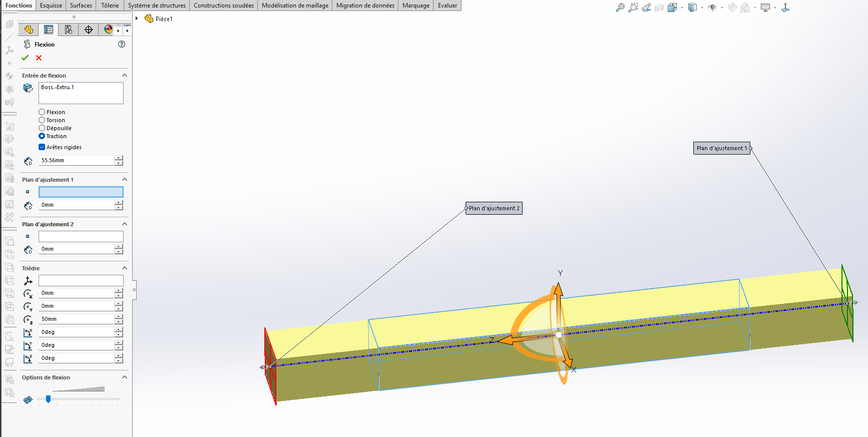Open the DimXpertManager crosshair tab icon
Screen dimensions: 868x437
[89, 30]
